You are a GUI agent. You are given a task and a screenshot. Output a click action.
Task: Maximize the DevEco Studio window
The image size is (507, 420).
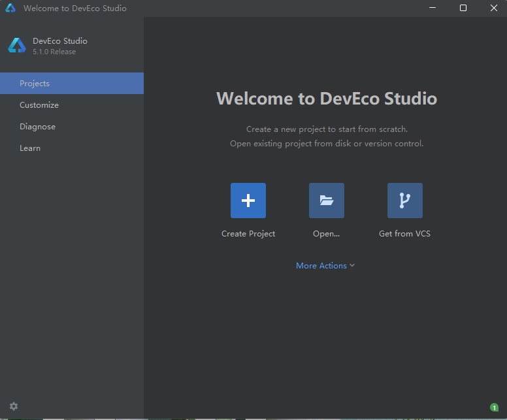pyautogui.click(x=463, y=8)
